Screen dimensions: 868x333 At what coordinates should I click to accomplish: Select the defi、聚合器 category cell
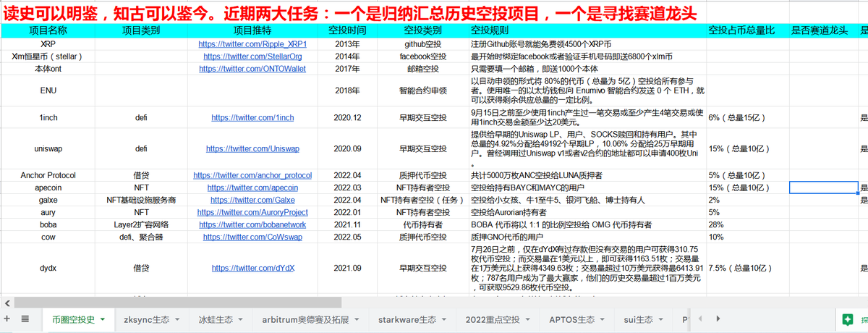[142, 237]
